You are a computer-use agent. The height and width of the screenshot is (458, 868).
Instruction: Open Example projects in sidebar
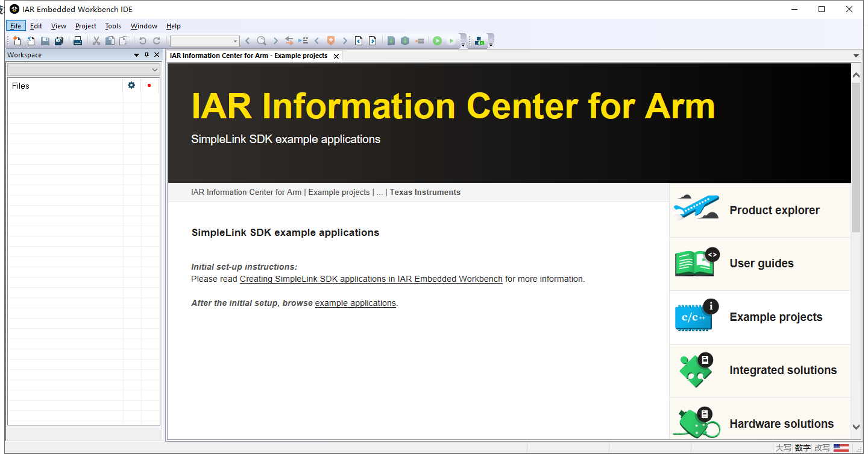[760, 317]
